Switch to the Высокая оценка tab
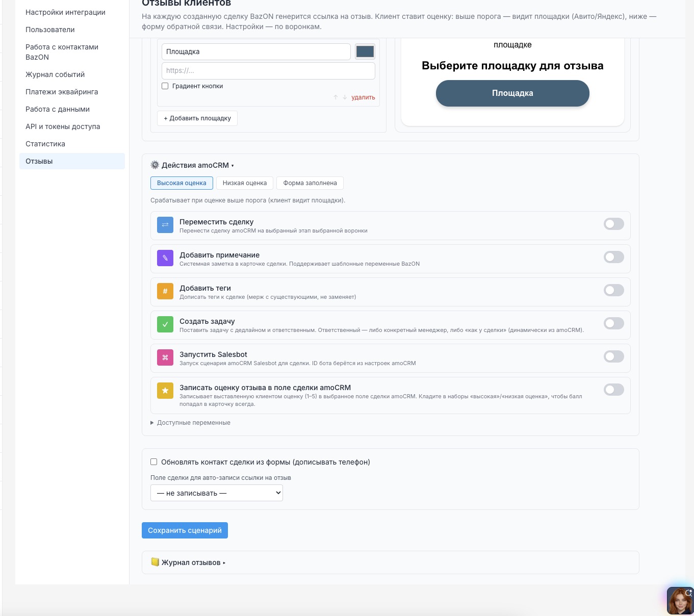 pyautogui.click(x=182, y=183)
